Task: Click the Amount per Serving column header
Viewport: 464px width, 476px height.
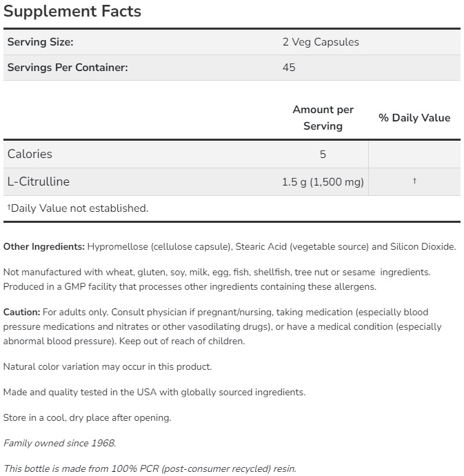Action: (323, 118)
